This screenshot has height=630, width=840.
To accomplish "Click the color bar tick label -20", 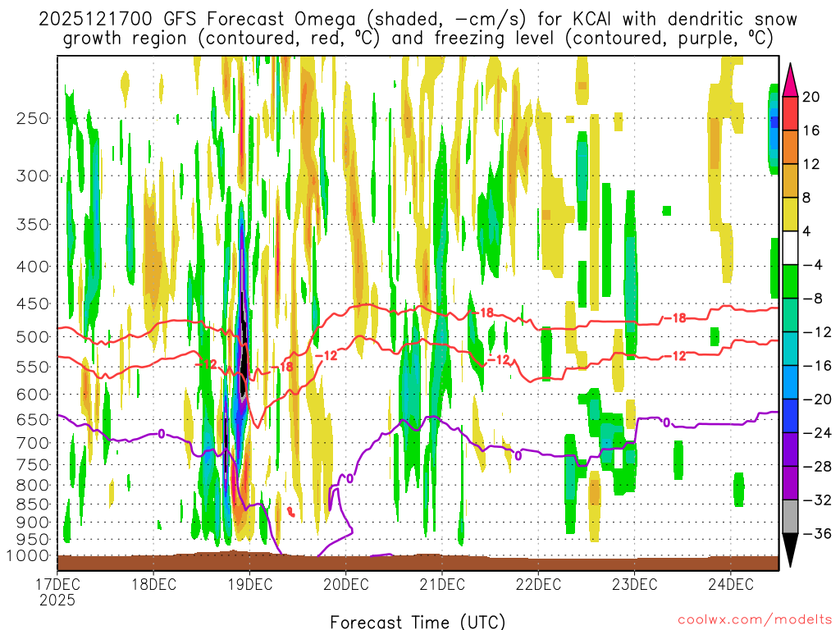I will [817, 399].
